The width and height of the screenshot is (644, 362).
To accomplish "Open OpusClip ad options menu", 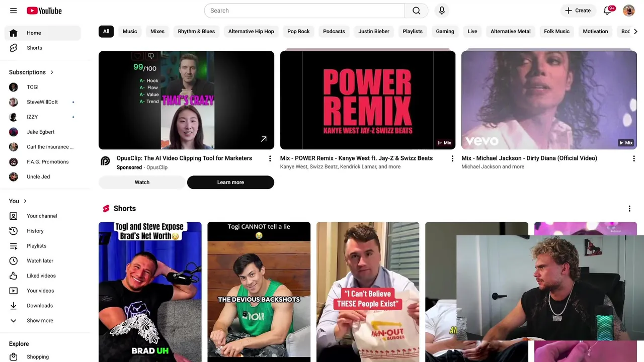I will coord(270,159).
